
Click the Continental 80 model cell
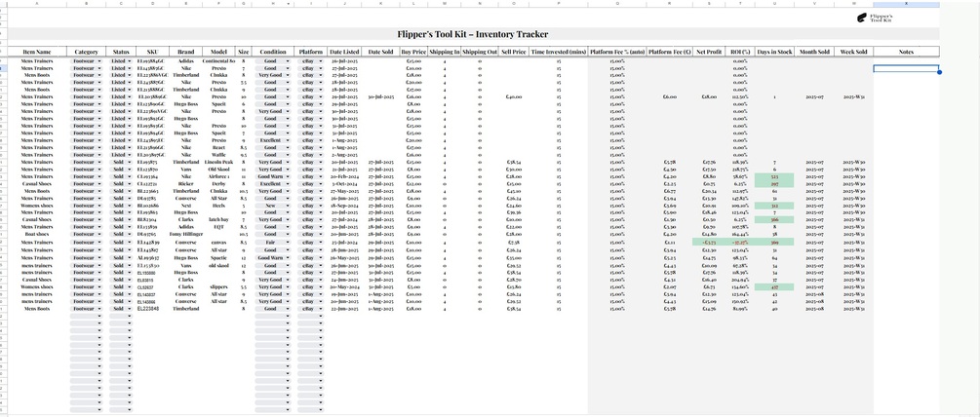pyautogui.click(x=218, y=61)
